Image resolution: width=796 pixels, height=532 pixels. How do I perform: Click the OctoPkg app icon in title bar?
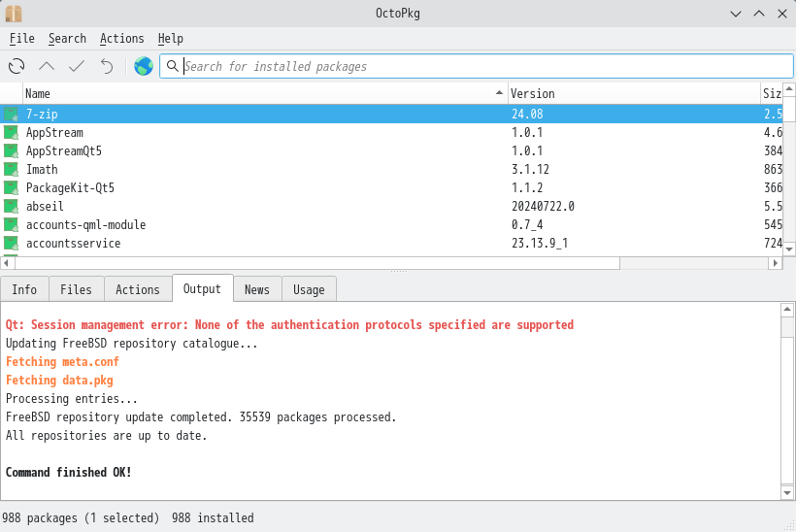14,14
